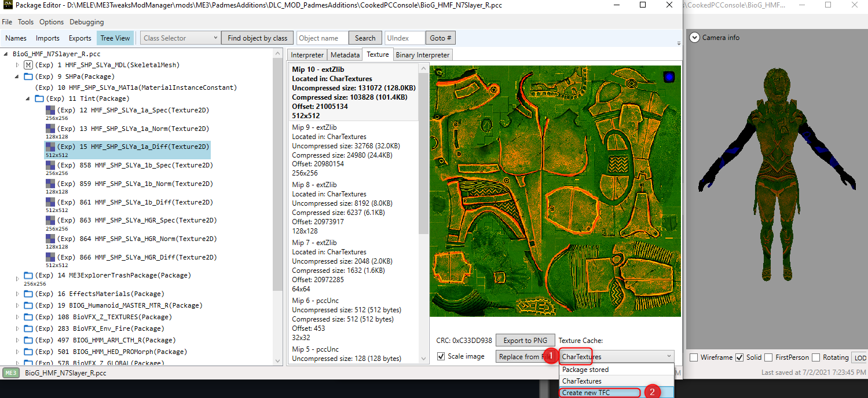The image size is (868, 398).
Task: Click the UIndex input field
Action: (405, 38)
